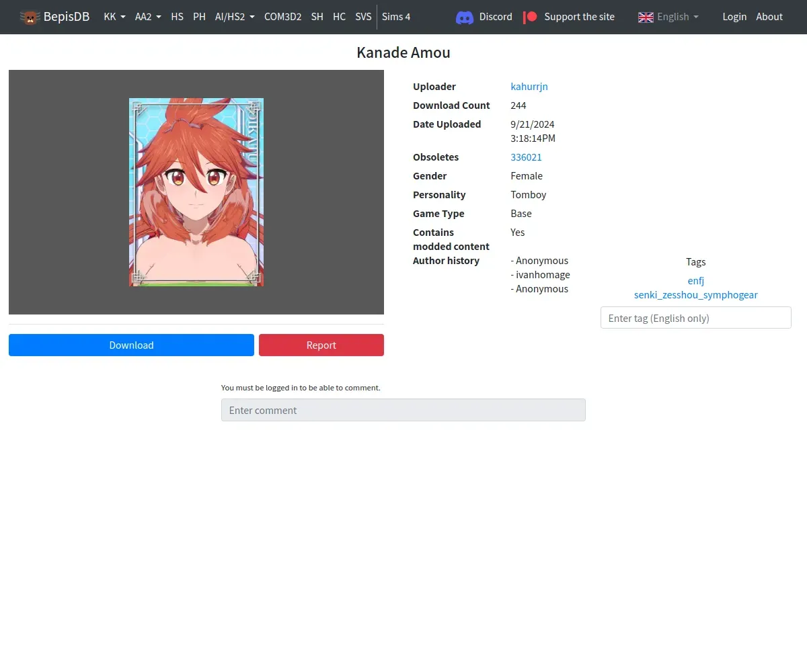Click the Game Type value Base

(521, 214)
